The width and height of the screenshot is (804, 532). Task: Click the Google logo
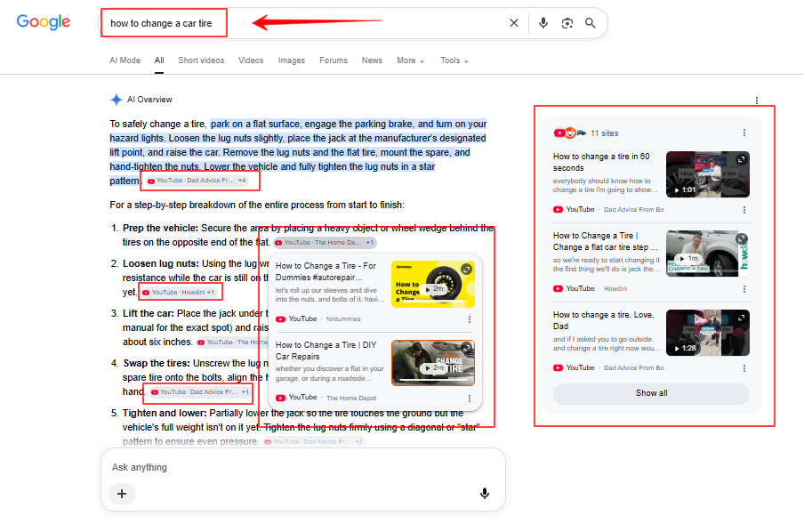pos(44,22)
